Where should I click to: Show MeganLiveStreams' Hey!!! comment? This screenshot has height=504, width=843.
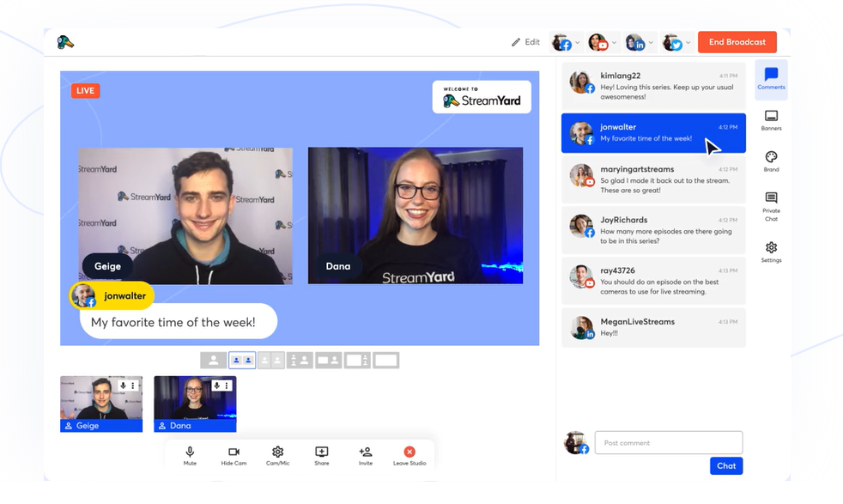coord(653,327)
